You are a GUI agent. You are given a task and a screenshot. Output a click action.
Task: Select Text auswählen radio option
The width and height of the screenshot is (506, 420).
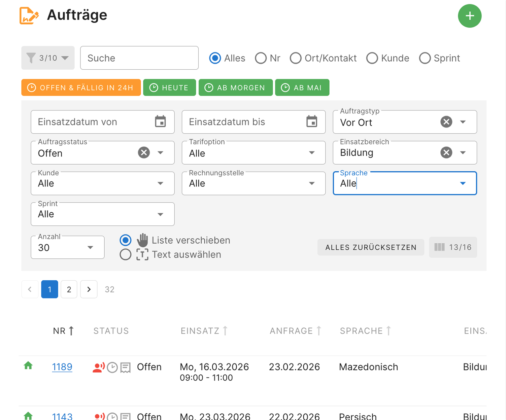[126, 254]
